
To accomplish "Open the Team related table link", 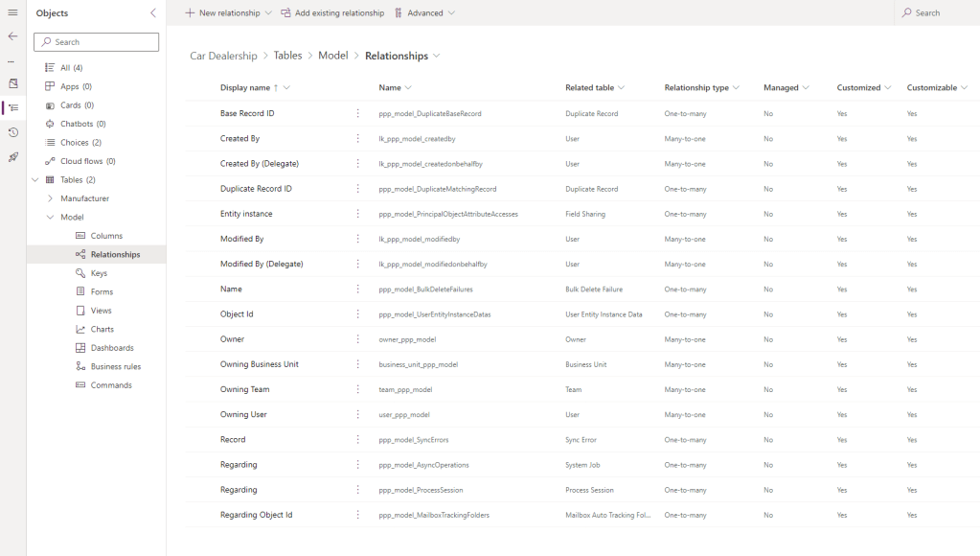I will 573,389.
